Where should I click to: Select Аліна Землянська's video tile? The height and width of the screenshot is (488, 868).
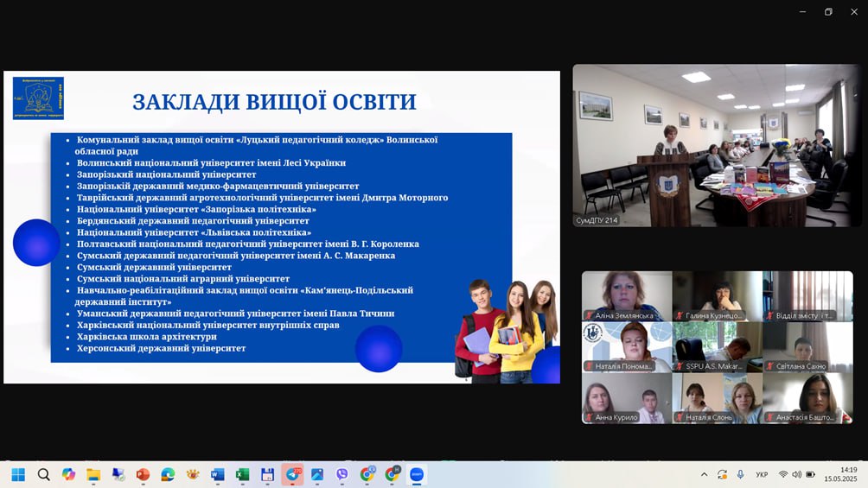[627, 296]
